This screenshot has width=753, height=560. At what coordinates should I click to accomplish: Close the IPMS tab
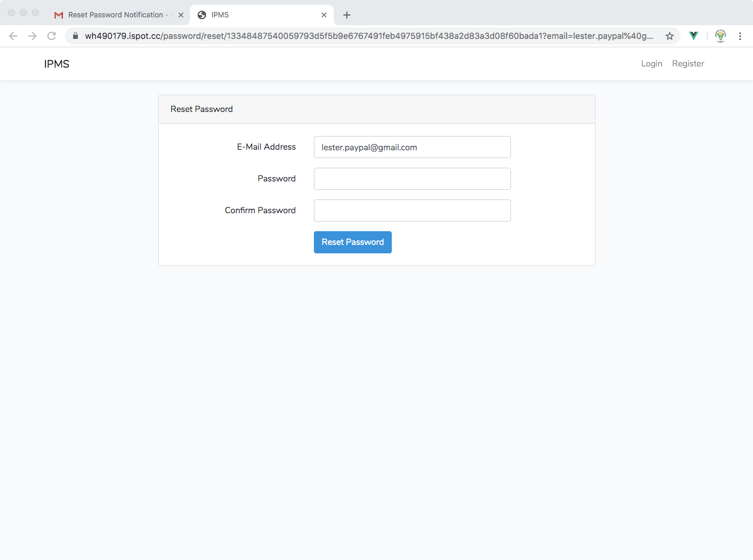coord(324,15)
